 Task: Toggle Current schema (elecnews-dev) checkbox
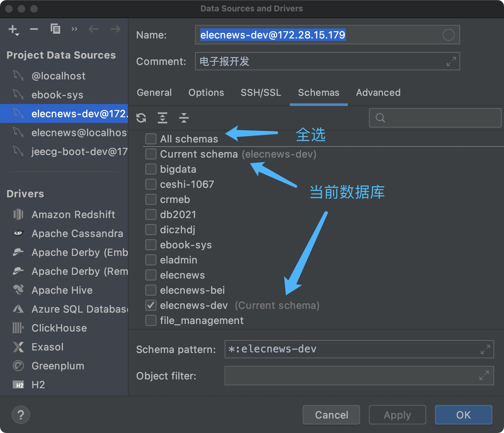pos(151,154)
